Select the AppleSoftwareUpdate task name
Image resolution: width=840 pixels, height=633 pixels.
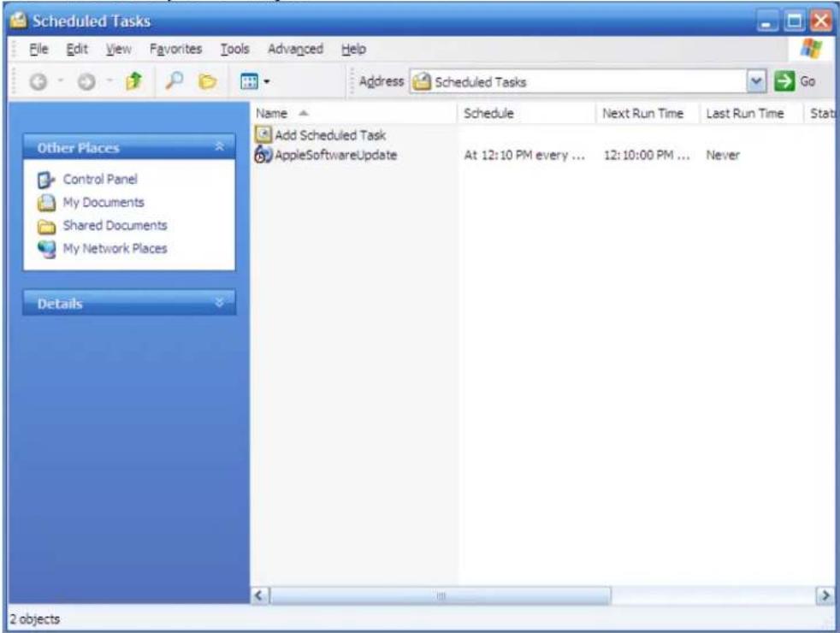[336, 156]
